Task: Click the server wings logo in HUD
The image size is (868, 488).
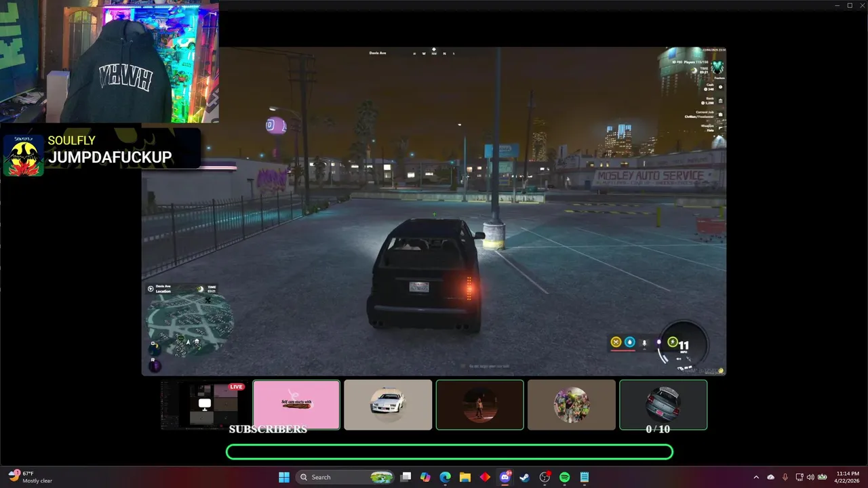Action: pos(717,67)
